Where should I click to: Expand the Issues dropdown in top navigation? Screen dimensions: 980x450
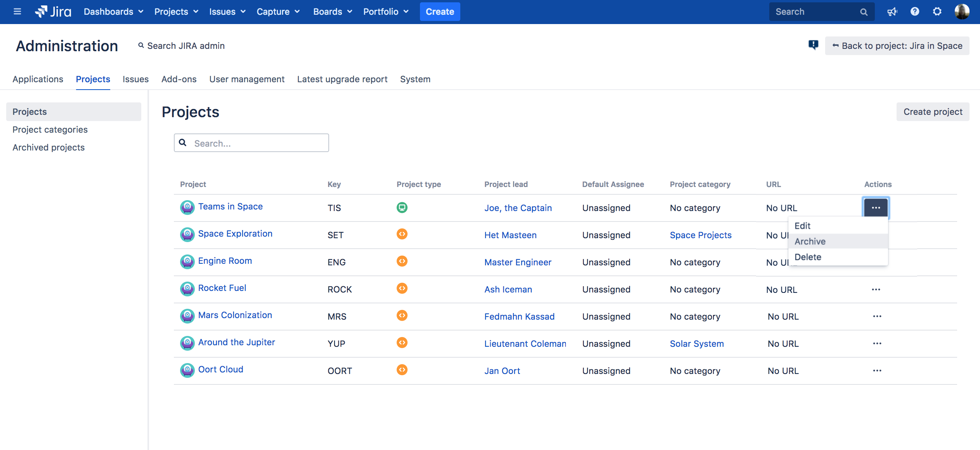pyautogui.click(x=227, y=12)
